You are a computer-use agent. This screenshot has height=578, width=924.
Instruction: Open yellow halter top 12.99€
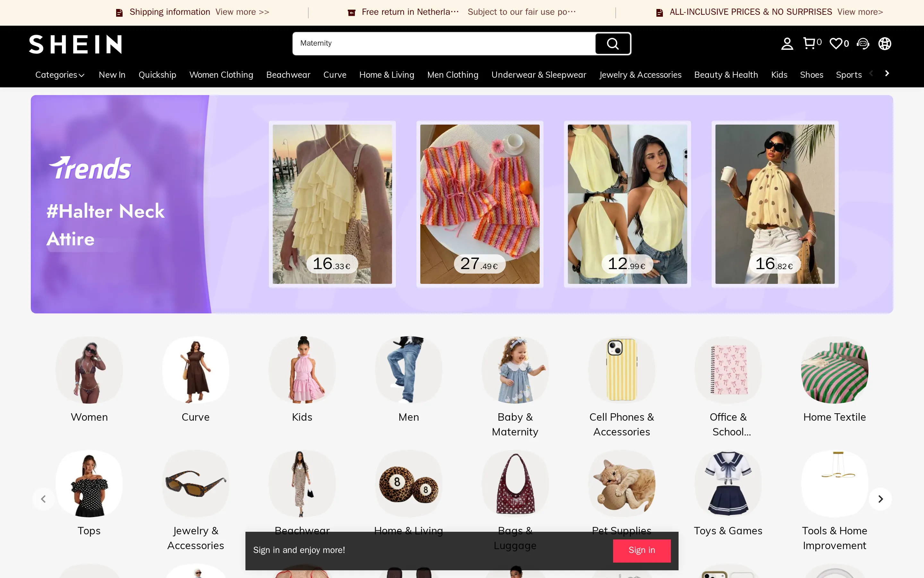coord(627,204)
